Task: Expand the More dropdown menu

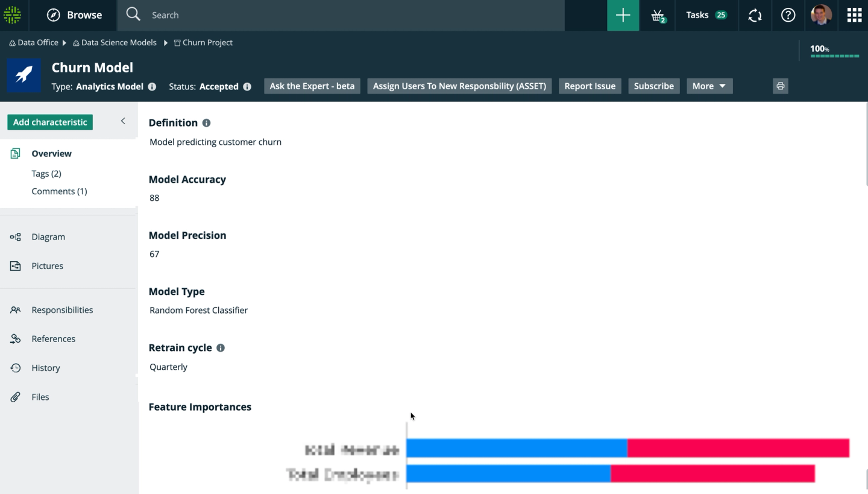Action: (709, 86)
